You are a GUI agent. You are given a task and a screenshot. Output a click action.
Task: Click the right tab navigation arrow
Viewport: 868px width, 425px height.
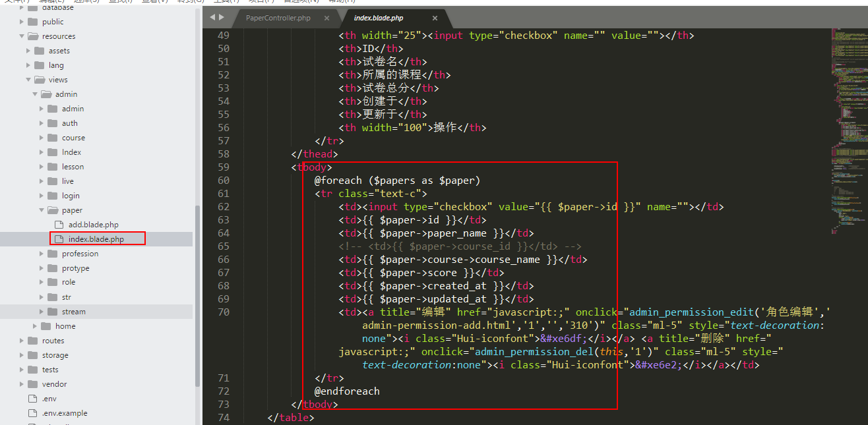(x=221, y=17)
